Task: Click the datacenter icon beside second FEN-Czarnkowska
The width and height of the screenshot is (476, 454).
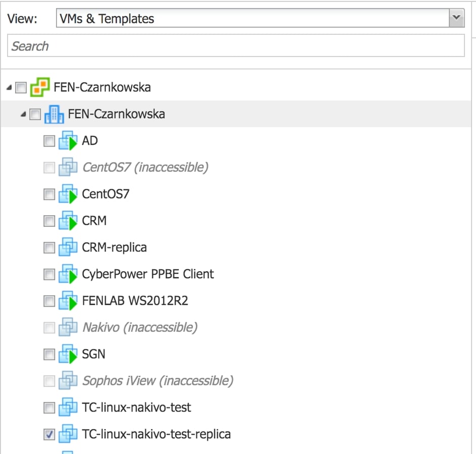Action: pyautogui.click(x=55, y=114)
